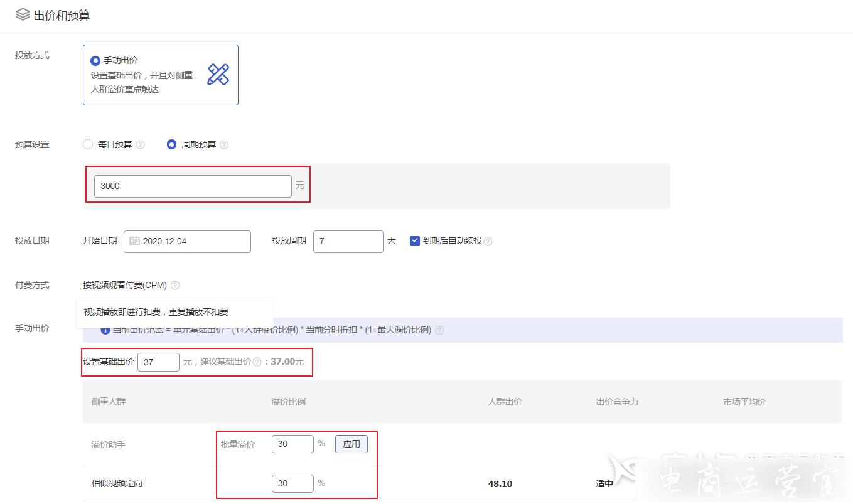Screen dimensions: 853x504
Task: Click the 市场平均价 column header
Action: 744,402
